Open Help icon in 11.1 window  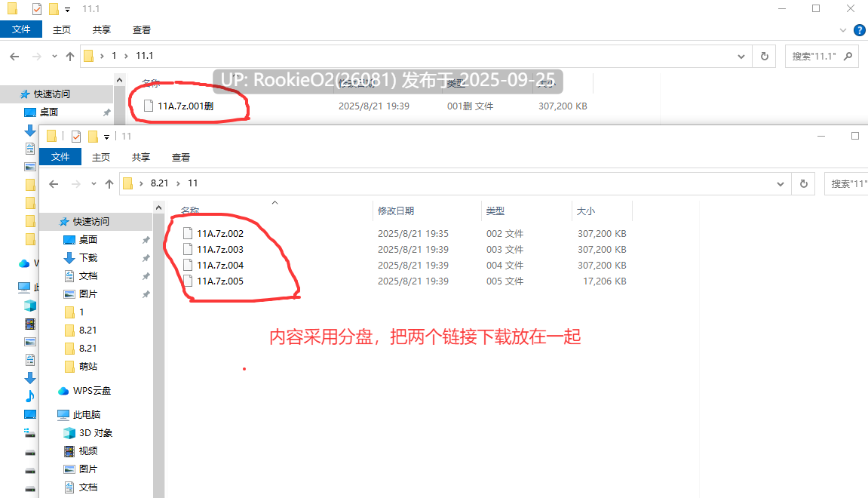[x=860, y=30]
